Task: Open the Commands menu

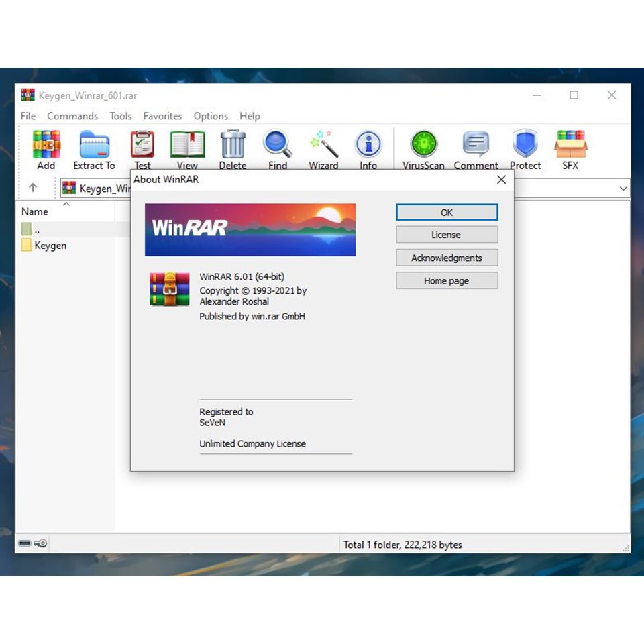Action: [x=72, y=116]
